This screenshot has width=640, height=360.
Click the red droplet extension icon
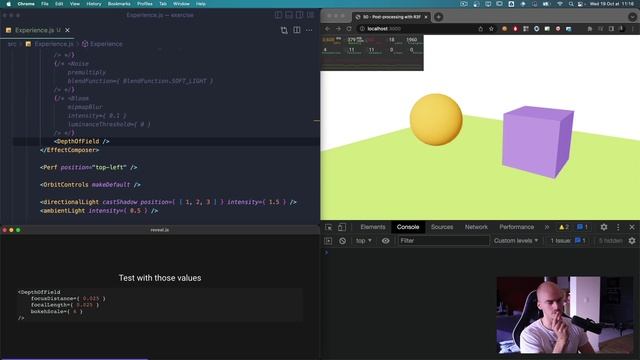point(515,29)
